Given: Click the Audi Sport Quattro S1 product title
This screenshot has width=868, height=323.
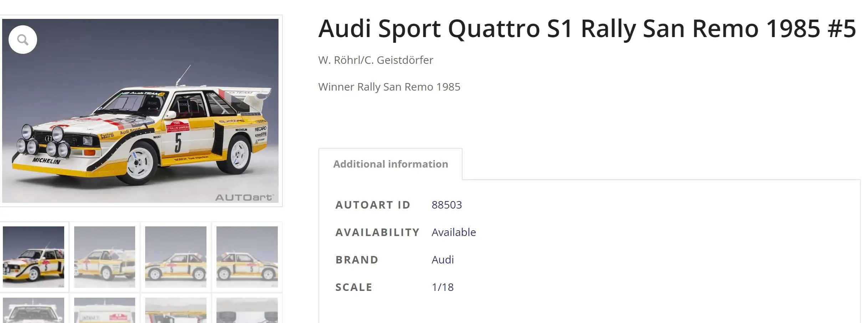Looking at the screenshot, I should (587, 29).
